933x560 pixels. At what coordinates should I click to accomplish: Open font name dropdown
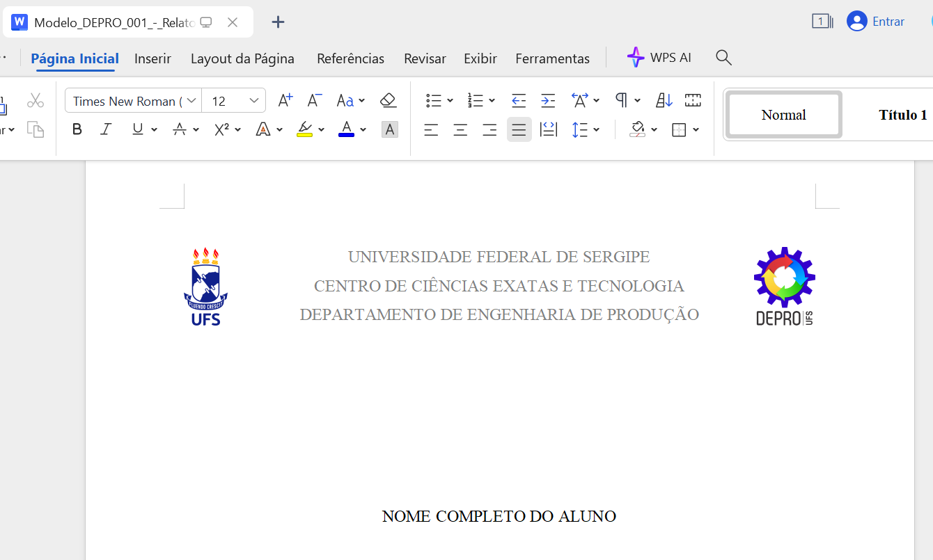[x=192, y=101]
